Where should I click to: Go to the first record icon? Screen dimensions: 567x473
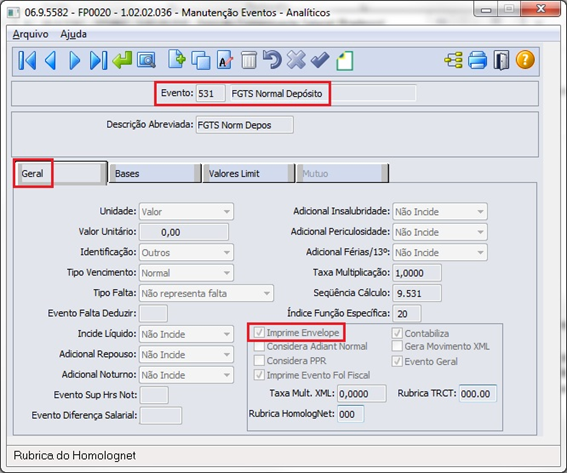tap(27, 60)
